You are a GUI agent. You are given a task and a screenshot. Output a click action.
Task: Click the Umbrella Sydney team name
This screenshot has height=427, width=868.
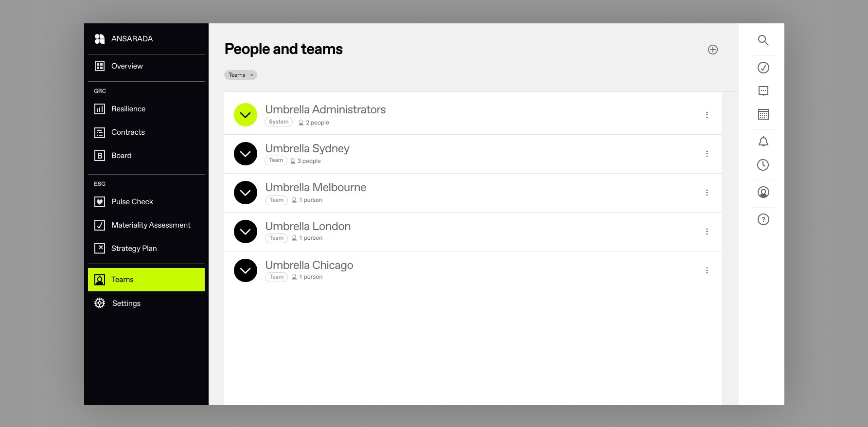(x=307, y=149)
